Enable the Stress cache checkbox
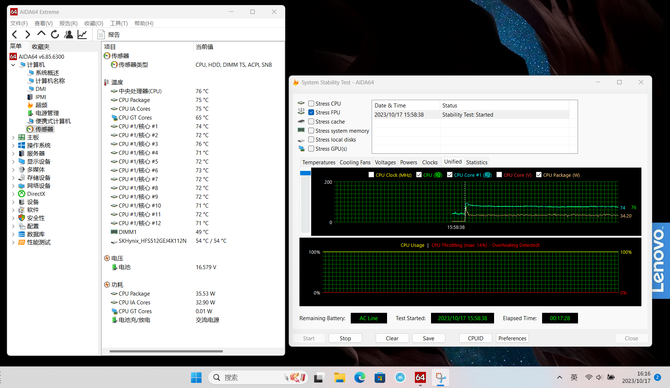Screen dimensions: 670x388 click(311, 122)
